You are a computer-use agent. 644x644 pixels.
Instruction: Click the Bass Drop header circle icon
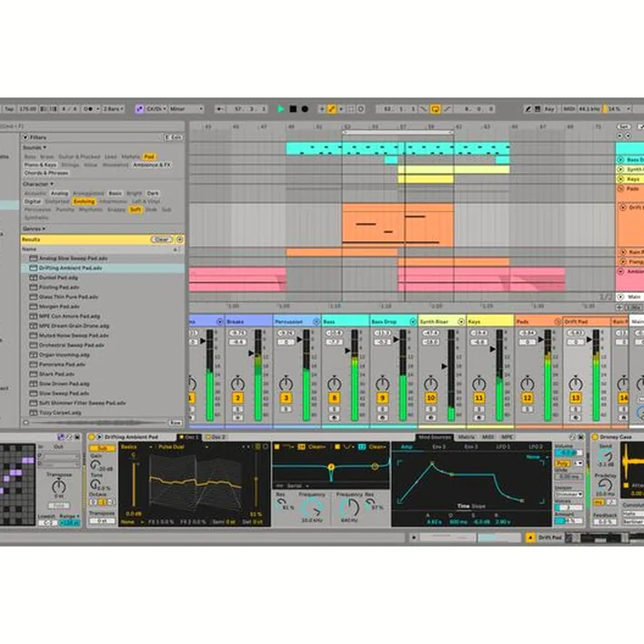tap(413, 322)
